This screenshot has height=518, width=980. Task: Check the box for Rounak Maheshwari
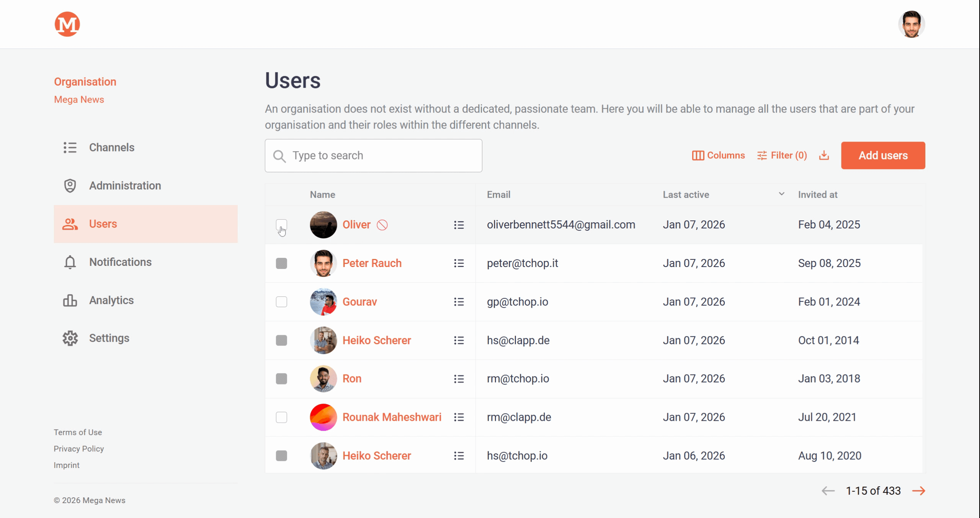[281, 417]
